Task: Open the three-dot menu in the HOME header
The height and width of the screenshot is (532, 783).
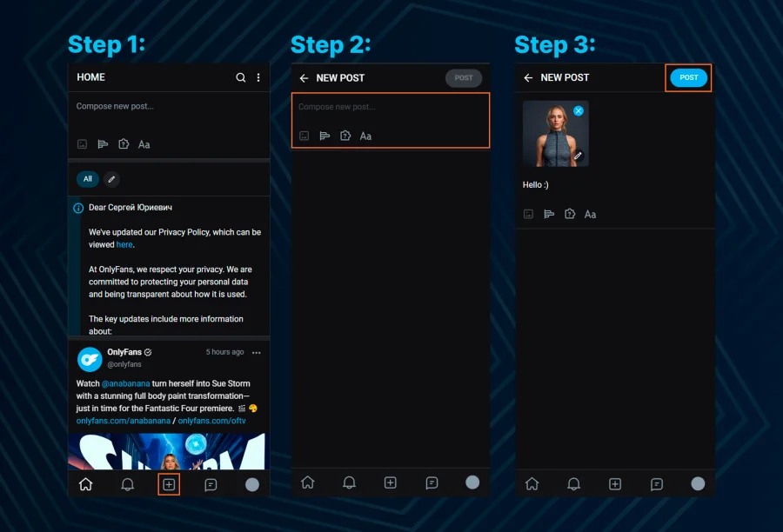Action: coord(258,77)
